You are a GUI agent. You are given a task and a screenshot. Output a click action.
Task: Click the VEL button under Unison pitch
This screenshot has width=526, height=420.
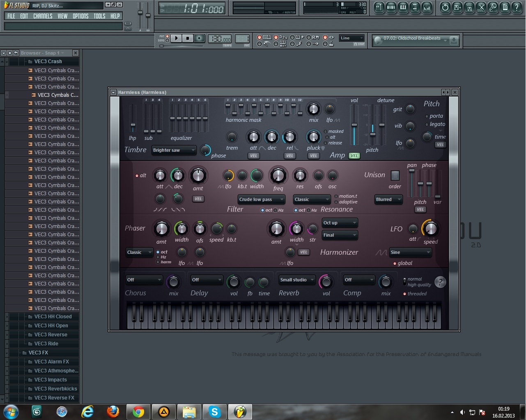pos(420,210)
